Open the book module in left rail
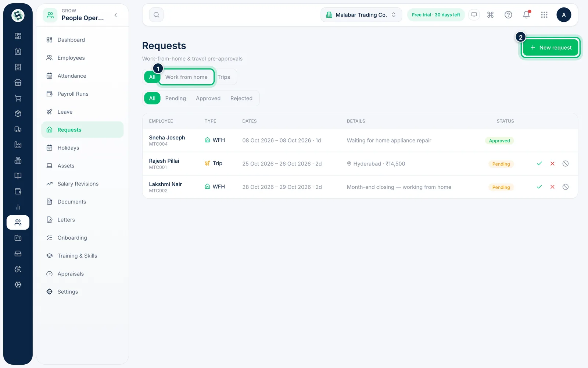The image size is (588, 368). point(18,176)
